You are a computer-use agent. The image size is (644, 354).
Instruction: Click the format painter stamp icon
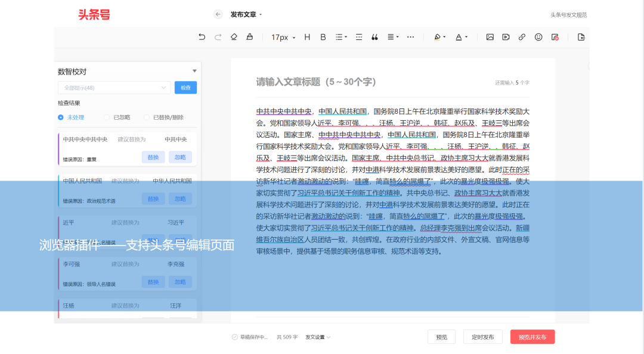coord(250,37)
